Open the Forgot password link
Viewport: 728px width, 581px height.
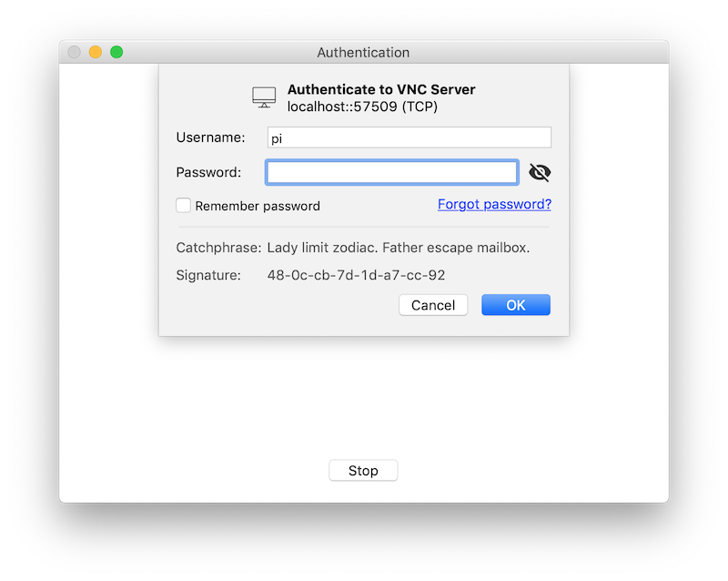coord(494,204)
